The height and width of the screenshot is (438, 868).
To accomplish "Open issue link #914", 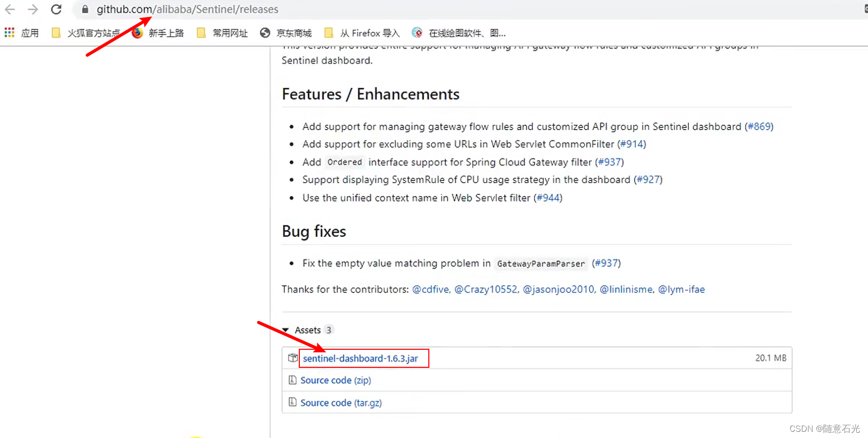I will [x=632, y=144].
